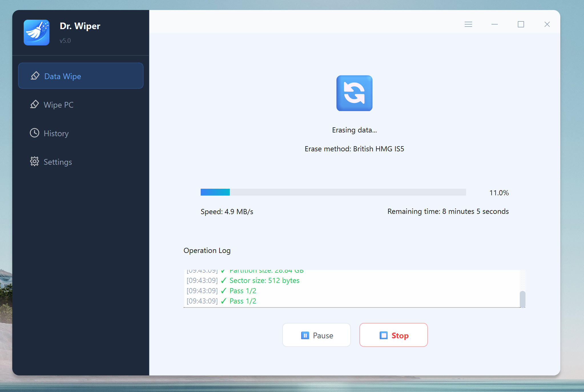Click the square stop icon on Stop button

(384, 335)
